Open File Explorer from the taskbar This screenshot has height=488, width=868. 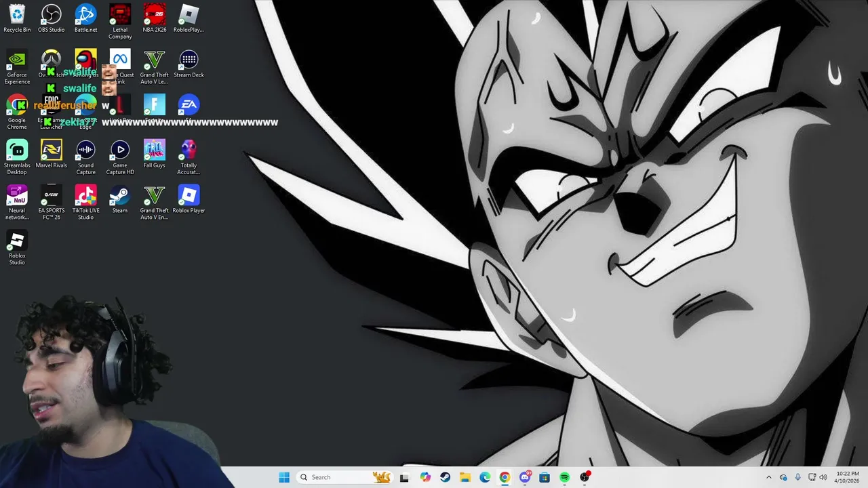pyautogui.click(x=465, y=477)
